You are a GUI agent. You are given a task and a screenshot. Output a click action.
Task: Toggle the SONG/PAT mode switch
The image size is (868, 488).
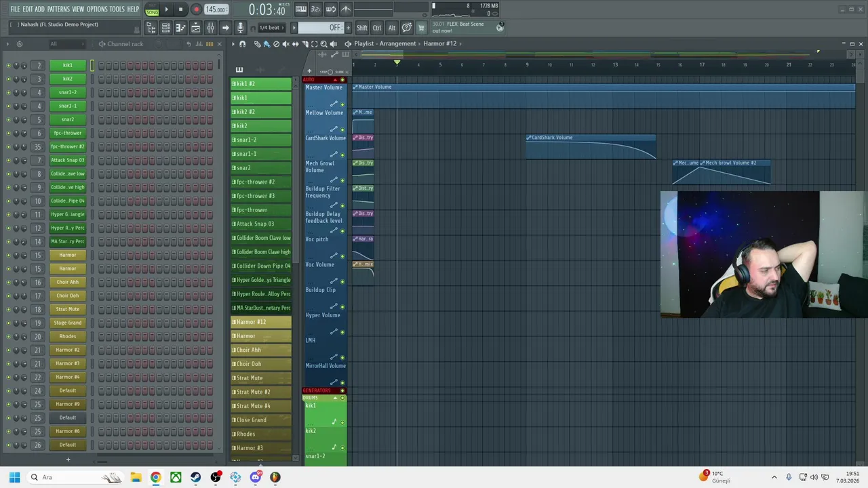click(152, 9)
